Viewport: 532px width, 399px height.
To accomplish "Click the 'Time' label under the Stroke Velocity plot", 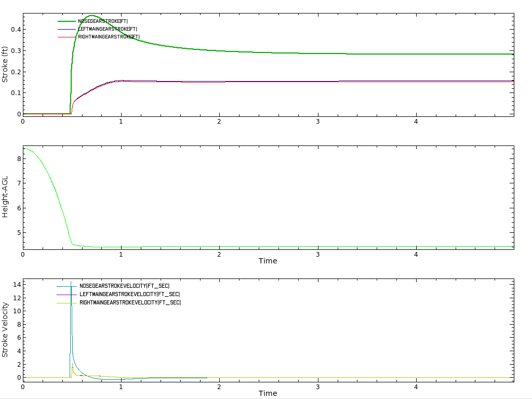I will pos(268,393).
